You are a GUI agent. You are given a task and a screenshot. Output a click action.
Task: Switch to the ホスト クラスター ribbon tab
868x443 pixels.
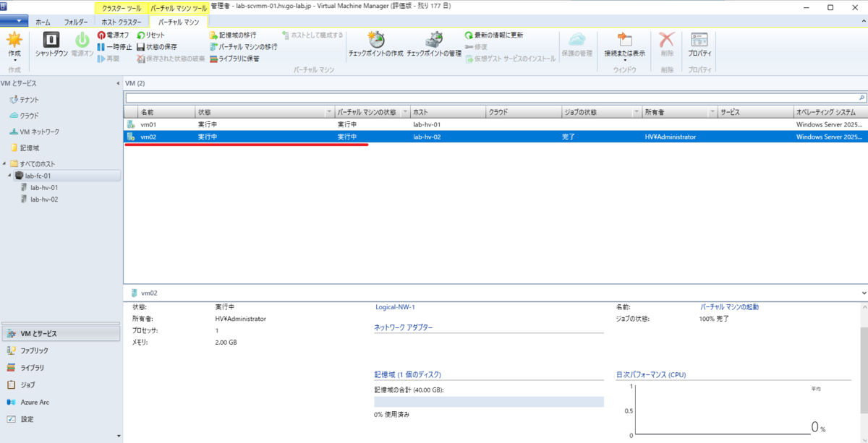tap(121, 22)
